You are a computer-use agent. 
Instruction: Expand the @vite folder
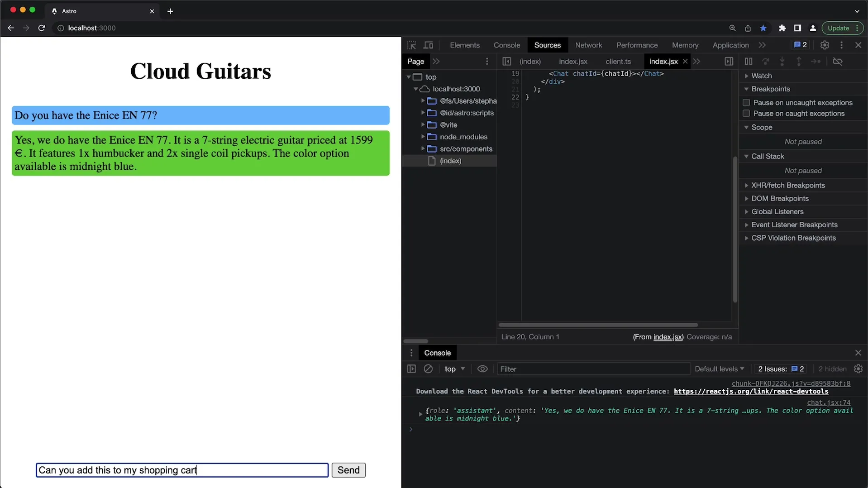pyautogui.click(x=423, y=125)
